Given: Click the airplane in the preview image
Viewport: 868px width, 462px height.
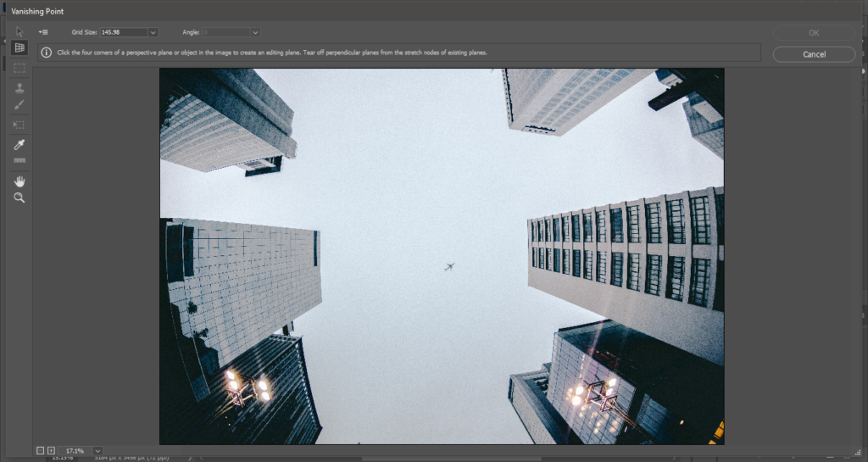Looking at the screenshot, I should point(449,267).
